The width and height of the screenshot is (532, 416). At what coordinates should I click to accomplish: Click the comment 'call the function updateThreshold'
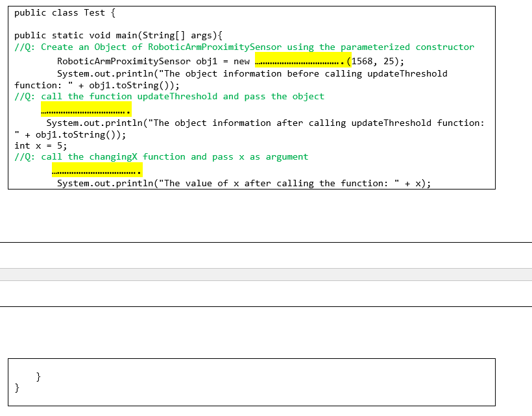pos(170,96)
